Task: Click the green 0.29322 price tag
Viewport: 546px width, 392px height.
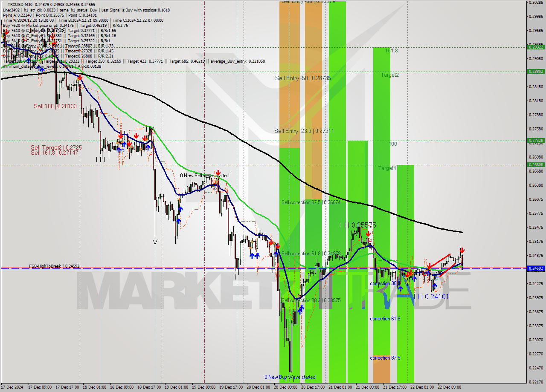Action: 536,47
